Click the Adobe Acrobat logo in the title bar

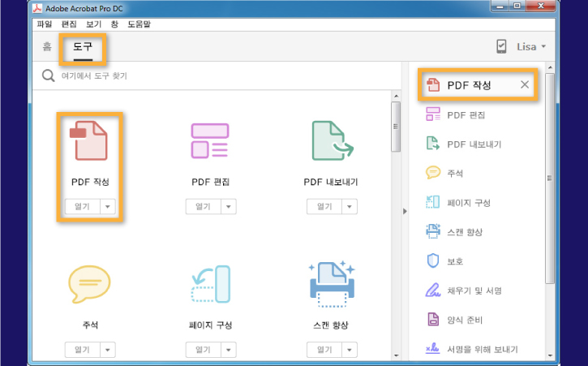pos(37,8)
